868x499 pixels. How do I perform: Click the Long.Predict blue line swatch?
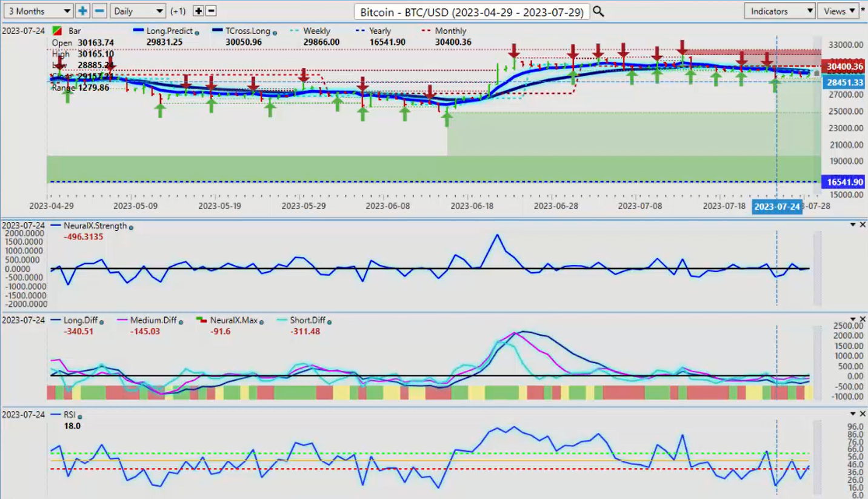coord(138,30)
